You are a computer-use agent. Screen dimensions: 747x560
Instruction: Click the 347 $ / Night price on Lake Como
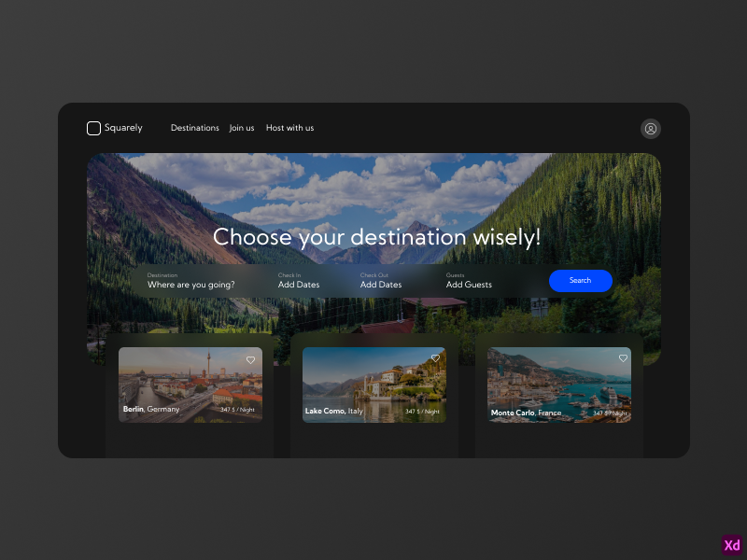(x=421, y=411)
